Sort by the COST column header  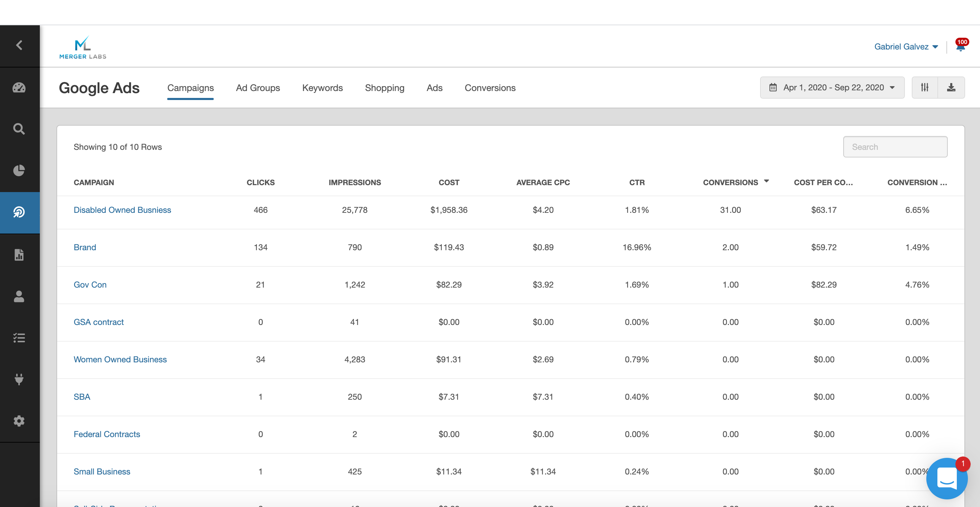(449, 182)
